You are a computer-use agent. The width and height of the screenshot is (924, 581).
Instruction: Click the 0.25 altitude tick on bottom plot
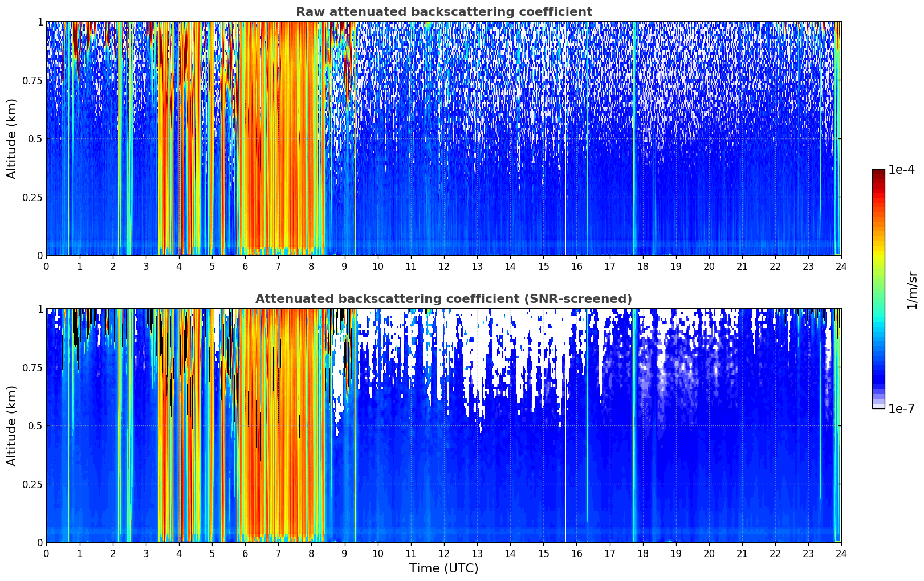point(32,484)
